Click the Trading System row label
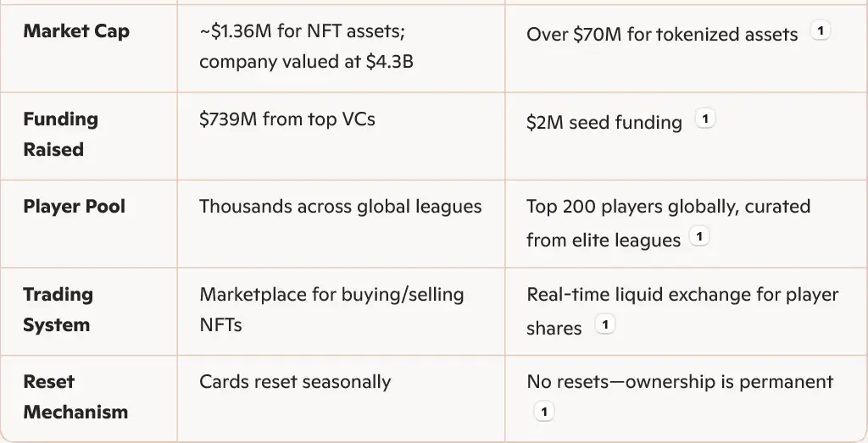Screen dimensions: 868x443 coord(58,309)
